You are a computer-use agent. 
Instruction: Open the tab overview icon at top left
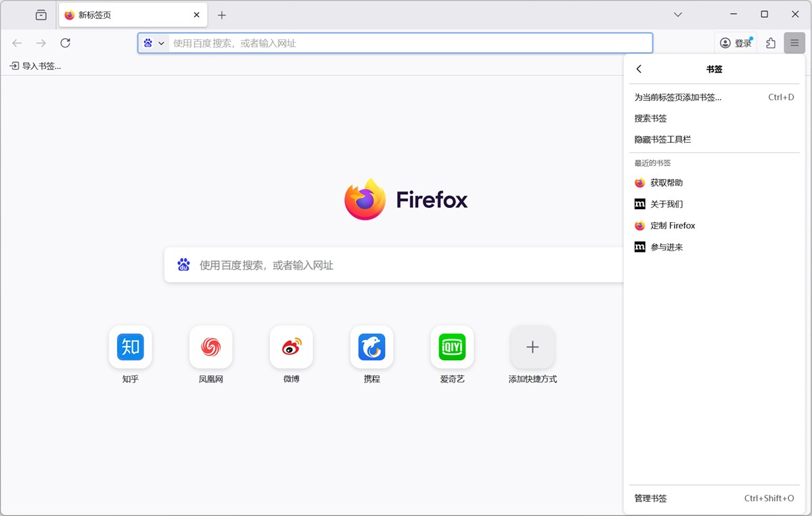(x=40, y=14)
